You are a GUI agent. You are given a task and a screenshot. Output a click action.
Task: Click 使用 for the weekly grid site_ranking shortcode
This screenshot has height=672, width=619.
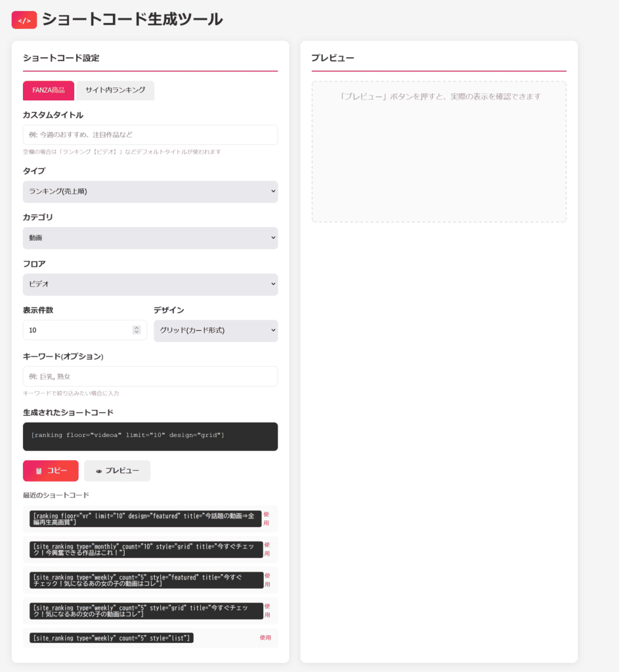click(267, 610)
